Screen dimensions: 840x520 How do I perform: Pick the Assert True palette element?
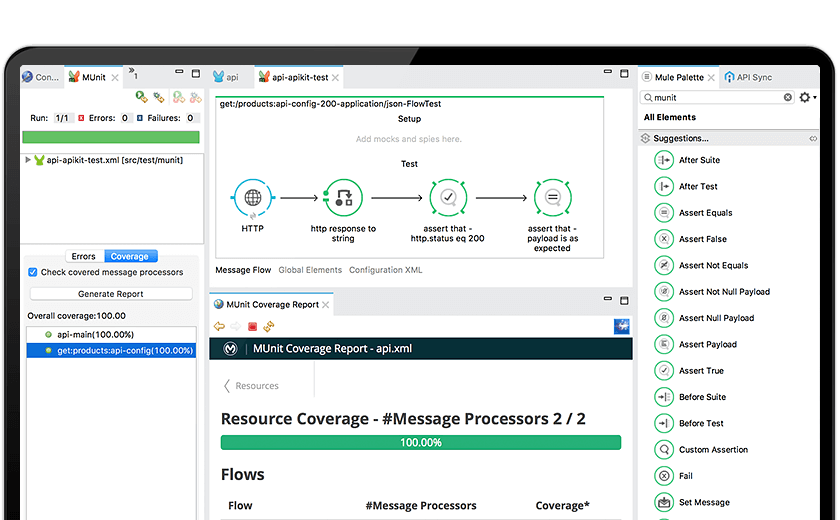689,370
